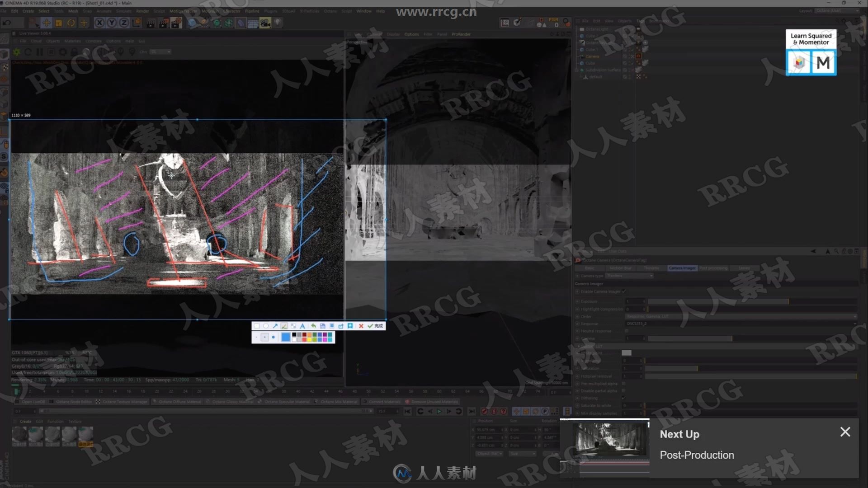The image size is (868, 488).
Task: Add a Cube primitive object
Action: 192,23
